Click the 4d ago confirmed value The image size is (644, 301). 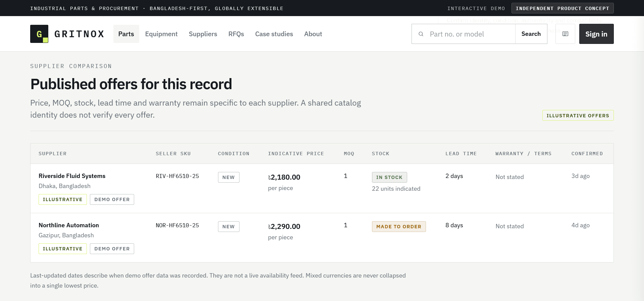[x=581, y=225]
